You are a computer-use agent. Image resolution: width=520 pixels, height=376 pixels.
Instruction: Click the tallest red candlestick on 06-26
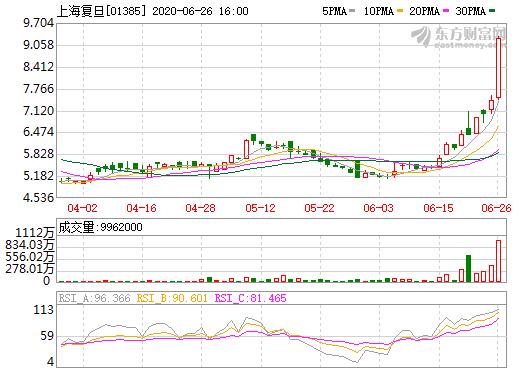(499, 68)
